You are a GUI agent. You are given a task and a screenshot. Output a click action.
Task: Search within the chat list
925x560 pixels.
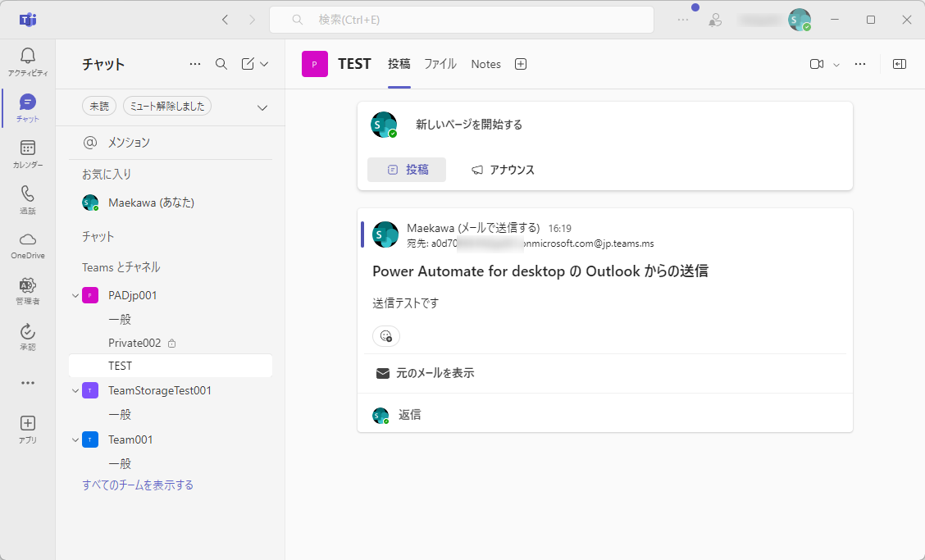(221, 64)
